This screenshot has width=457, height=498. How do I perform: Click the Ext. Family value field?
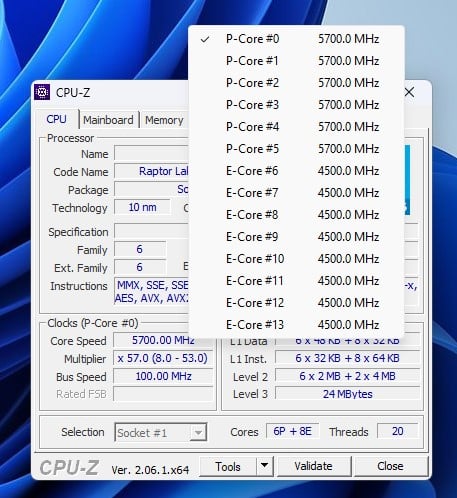click(x=140, y=267)
